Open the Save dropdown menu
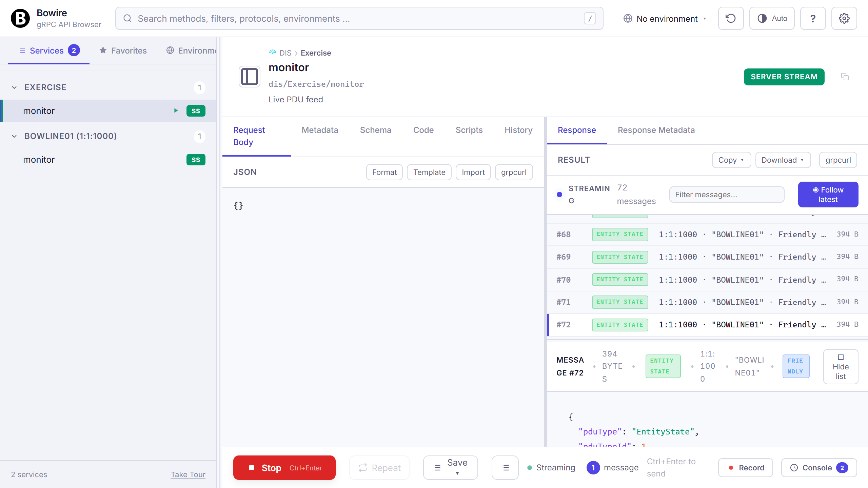868x488 pixels. tap(450, 468)
